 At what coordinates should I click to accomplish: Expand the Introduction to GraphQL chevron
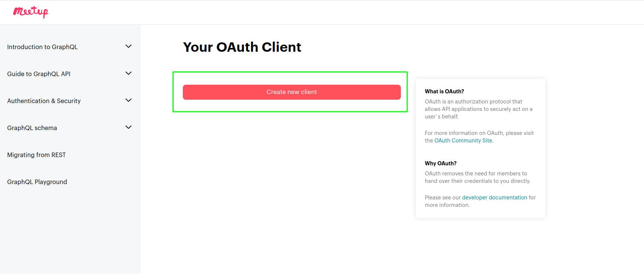129,46
